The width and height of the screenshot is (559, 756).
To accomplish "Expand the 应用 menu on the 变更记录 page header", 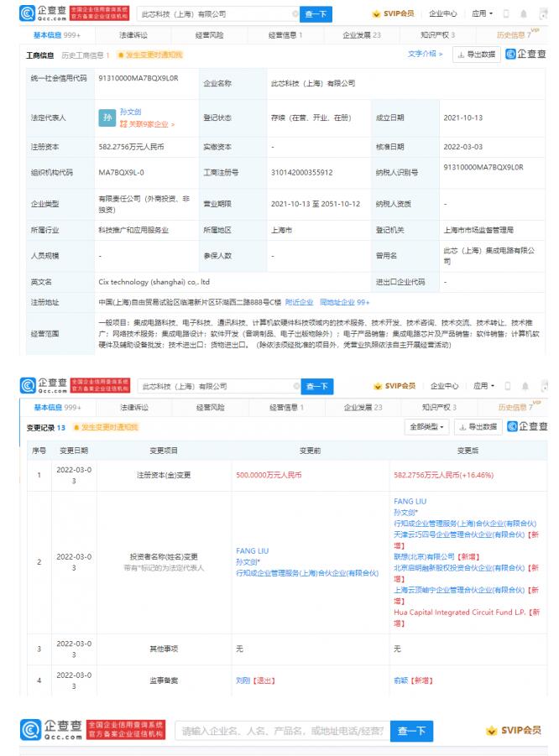I will (483, 386).
